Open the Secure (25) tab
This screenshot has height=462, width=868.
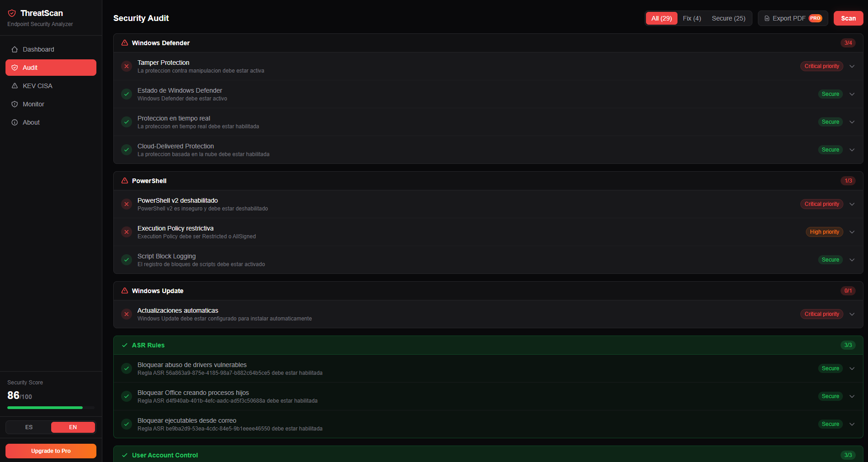729,18
